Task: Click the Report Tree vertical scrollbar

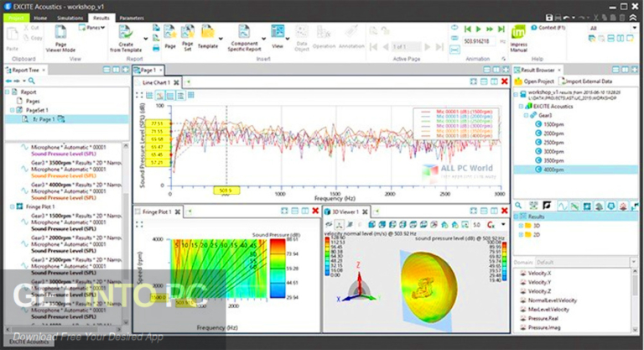Action: click(x=126, y=234)
